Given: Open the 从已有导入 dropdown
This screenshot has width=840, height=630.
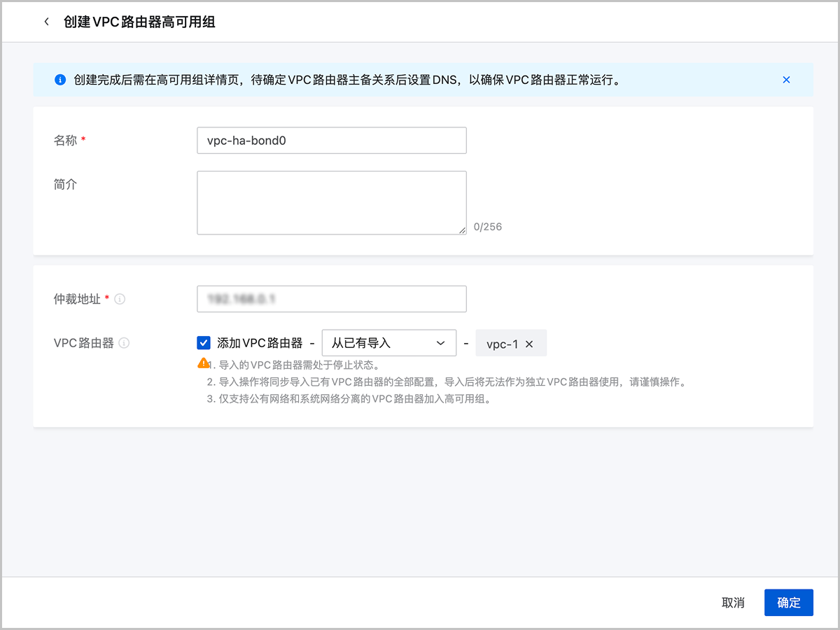Looking at the screenshot, I should 388,343.
